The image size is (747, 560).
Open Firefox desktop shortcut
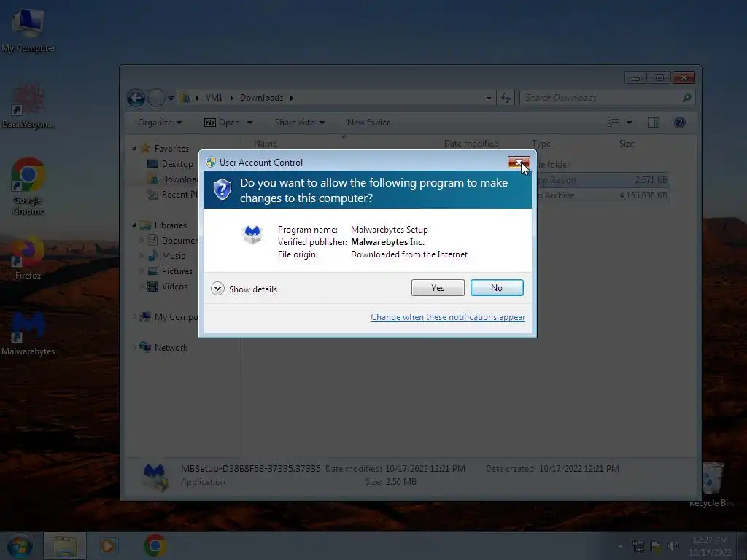[x=28, y=257]
